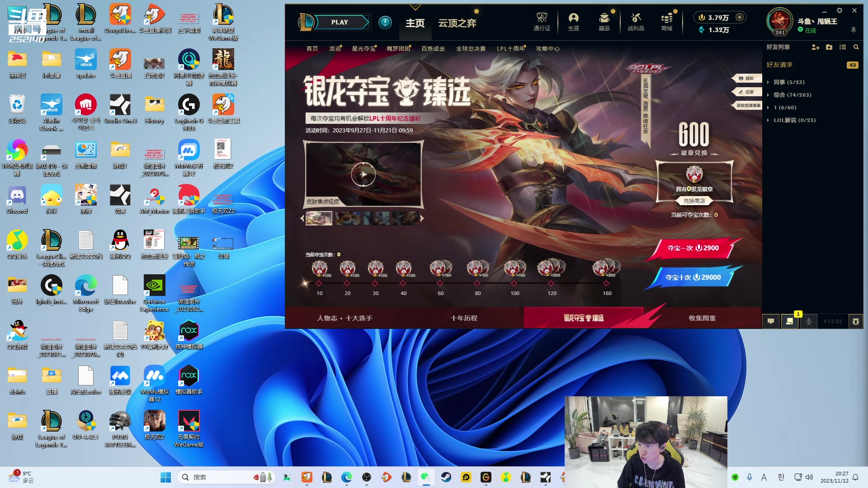The width and height of the screenshot is (868, 488).
Task: Click the 获取高清插画 button
Action: pyautogui.click(x=746, y=105)
